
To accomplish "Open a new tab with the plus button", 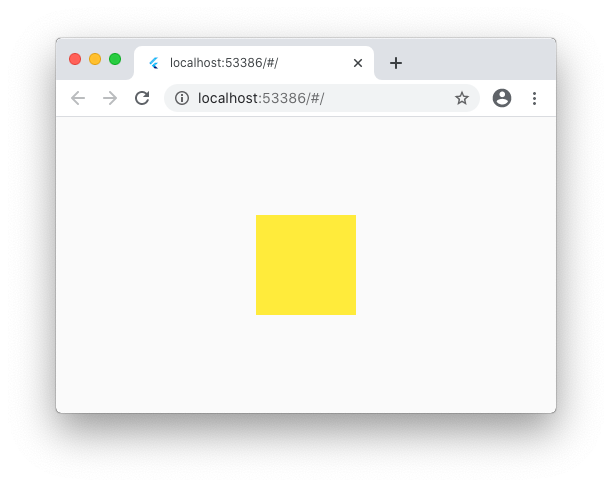I will pyautogui.click(x=396, y=63).
